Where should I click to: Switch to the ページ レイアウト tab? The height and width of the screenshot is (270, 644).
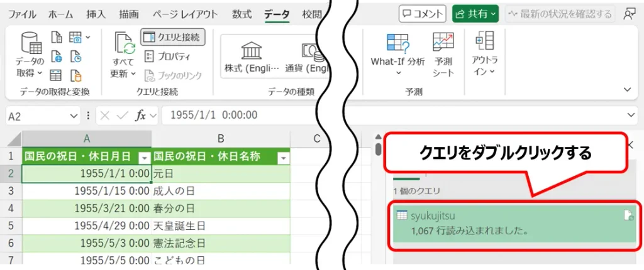tap(186, 14)
